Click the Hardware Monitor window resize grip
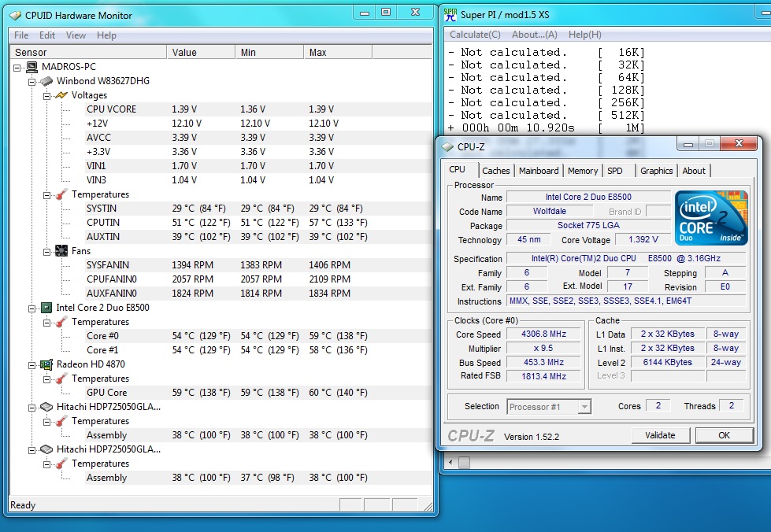The width and height of the screenshot is (771, 532). point(428,505)
